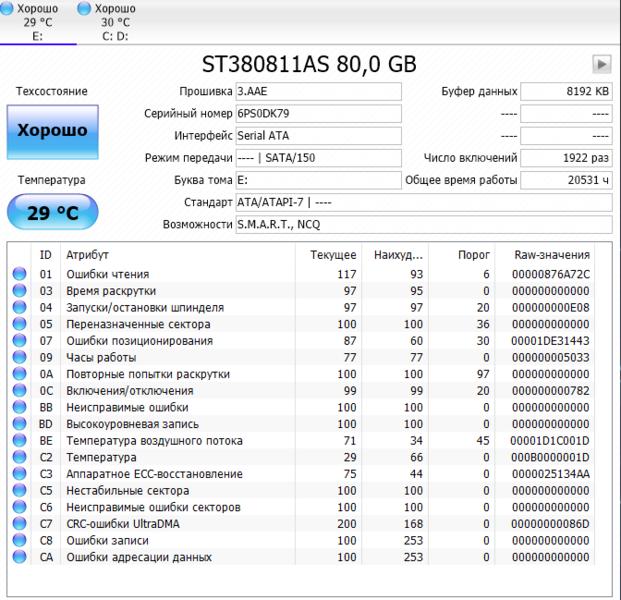Click status circle for Ошибки адресации данных
This screenshot has height=600, width=621.
(19, 556)
